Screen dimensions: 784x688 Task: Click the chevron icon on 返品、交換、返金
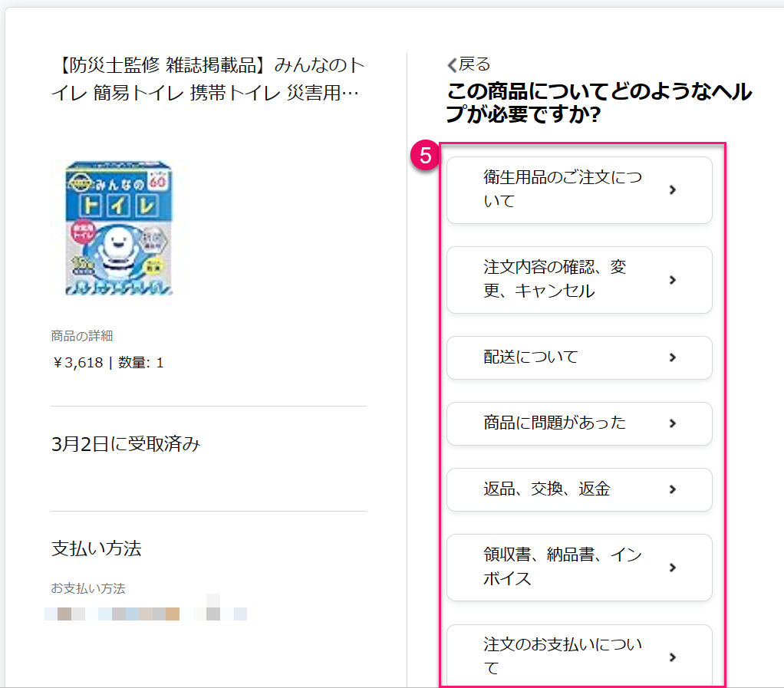click(x=673, y=489)
